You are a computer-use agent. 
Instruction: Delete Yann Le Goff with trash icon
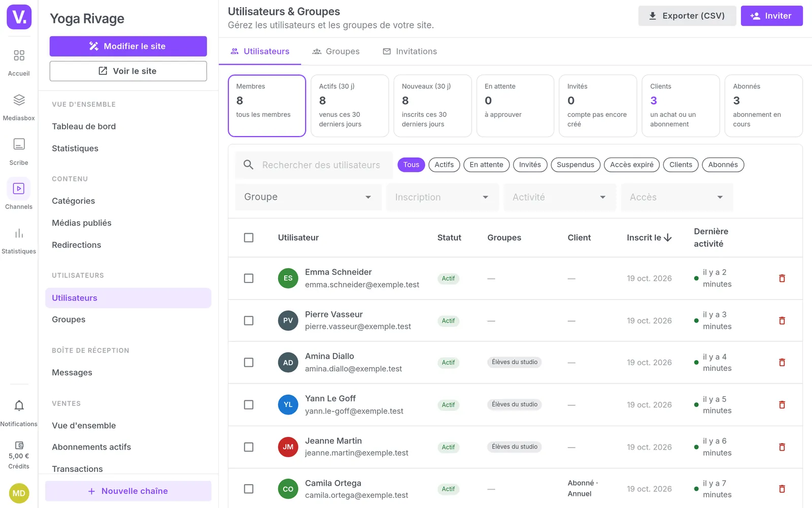782,405
